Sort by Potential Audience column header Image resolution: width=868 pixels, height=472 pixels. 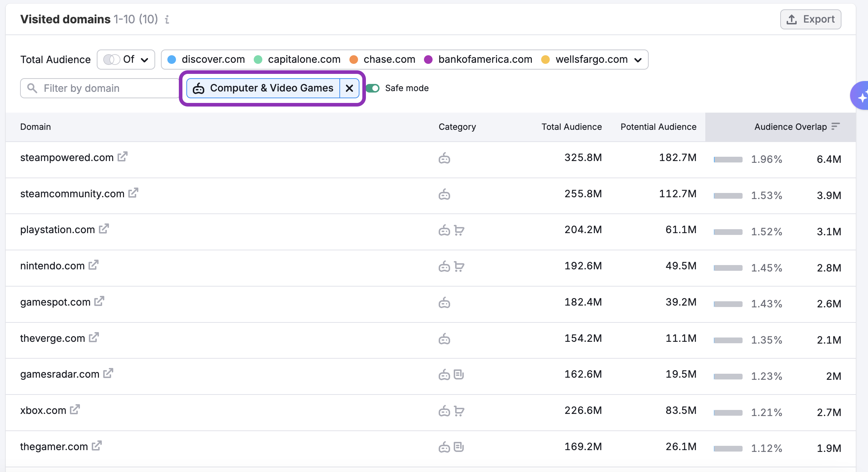point(658,127)
